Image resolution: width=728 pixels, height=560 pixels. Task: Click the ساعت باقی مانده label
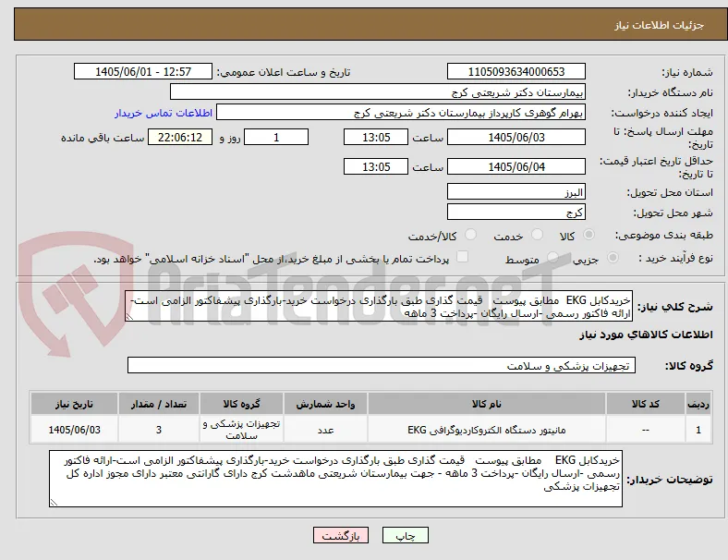tap(103, 138)
